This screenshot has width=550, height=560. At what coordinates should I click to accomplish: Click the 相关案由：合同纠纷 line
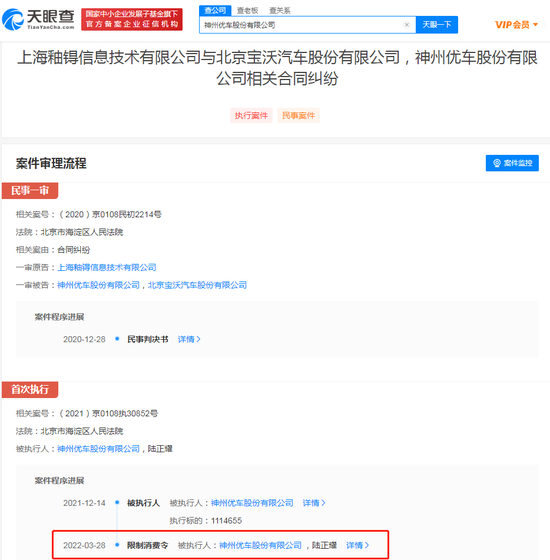(53, 250)
